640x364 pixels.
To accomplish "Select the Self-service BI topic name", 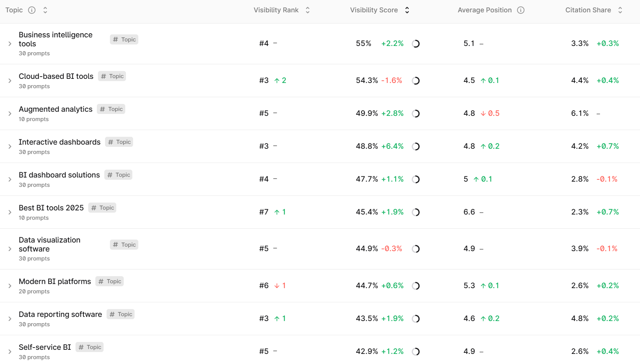I will tap(45, 347).
